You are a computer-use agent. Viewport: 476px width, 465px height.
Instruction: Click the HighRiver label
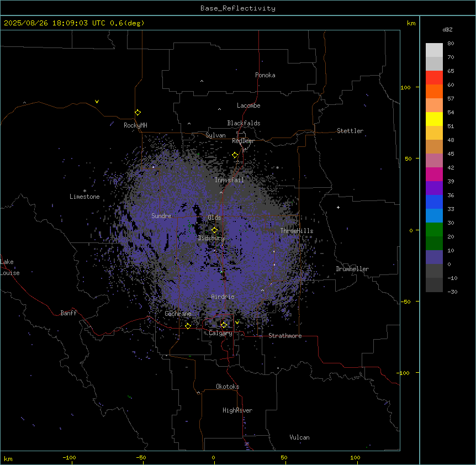pyautogui.click(x=237, y=410)
